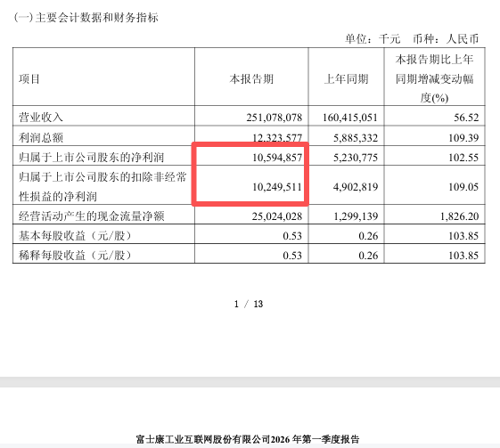Click the change percentage 1,826.20
This screenshot has height=448, width=500.
coord(460,216)
